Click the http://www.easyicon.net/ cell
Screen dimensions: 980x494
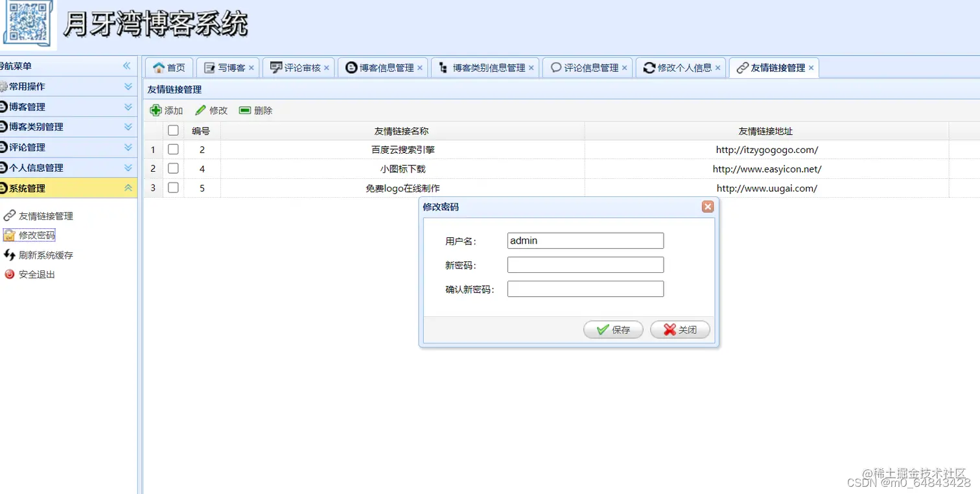[767, 169]
